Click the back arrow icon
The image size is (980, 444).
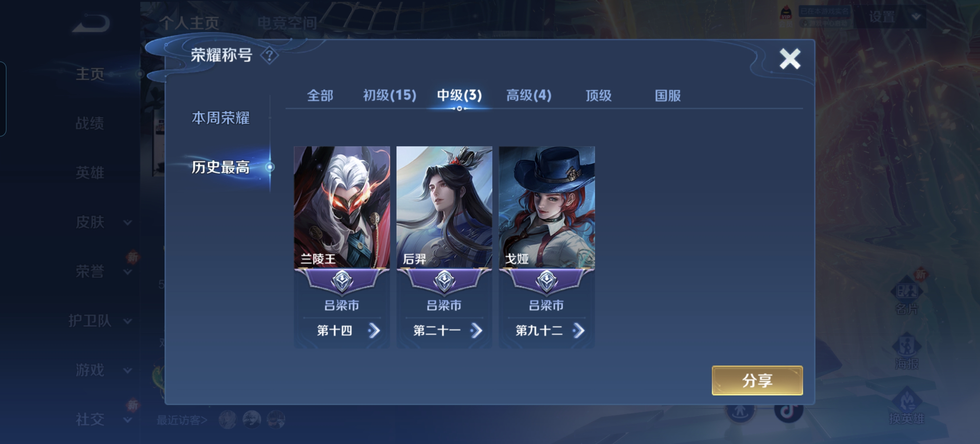tap(91, 24)
